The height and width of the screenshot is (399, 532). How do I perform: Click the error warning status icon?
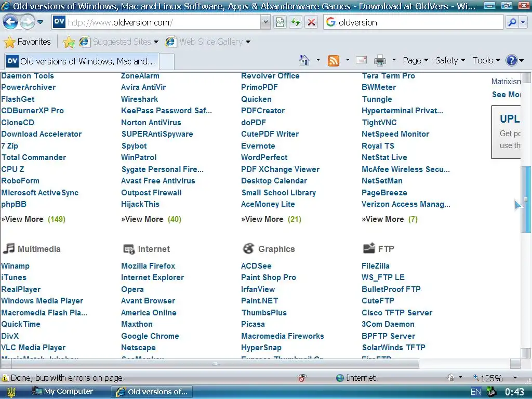click(x=5, y=378)
